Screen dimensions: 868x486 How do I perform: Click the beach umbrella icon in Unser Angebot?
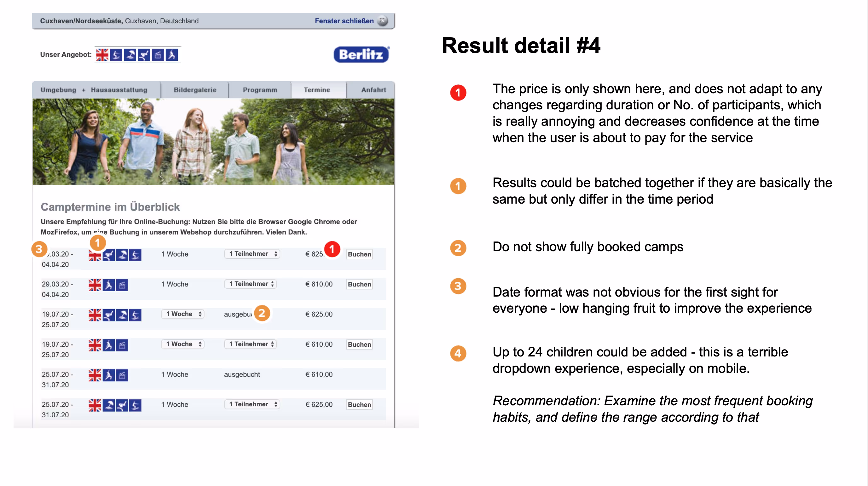pos(130,55)
